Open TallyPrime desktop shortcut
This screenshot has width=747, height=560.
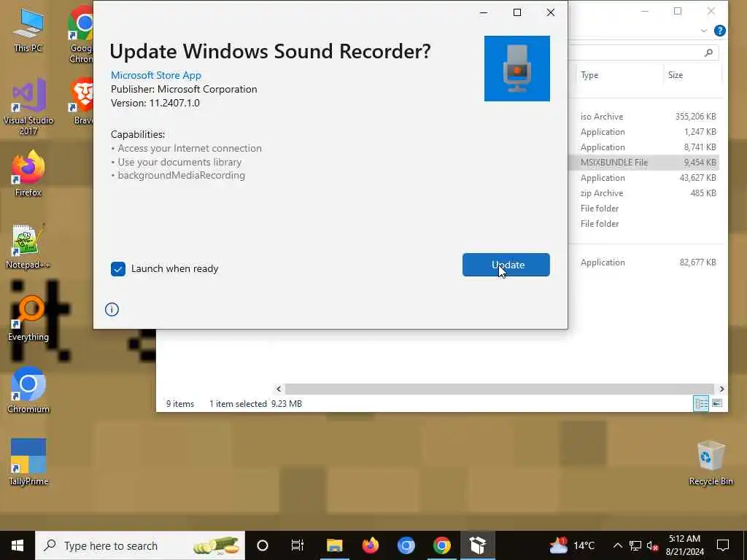28,462
